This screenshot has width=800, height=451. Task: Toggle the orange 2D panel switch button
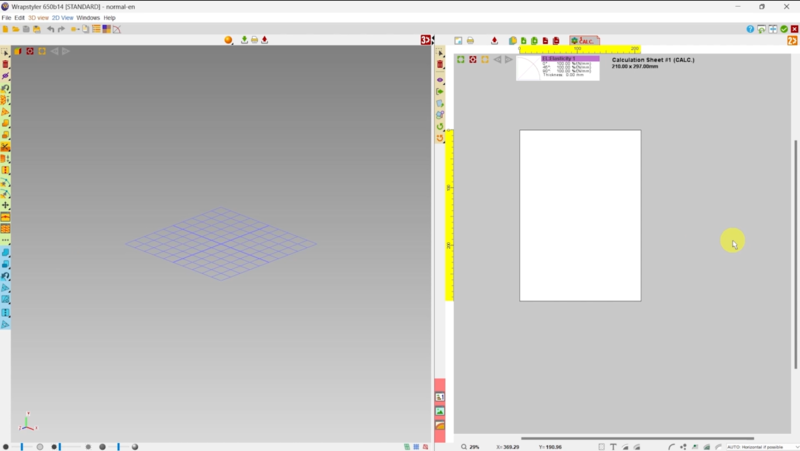792,41
